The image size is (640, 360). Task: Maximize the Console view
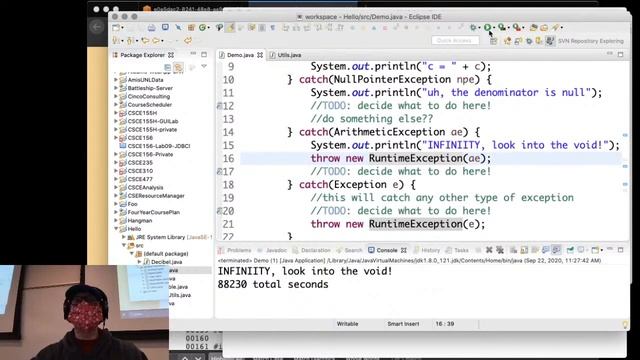tap(620, 249)
